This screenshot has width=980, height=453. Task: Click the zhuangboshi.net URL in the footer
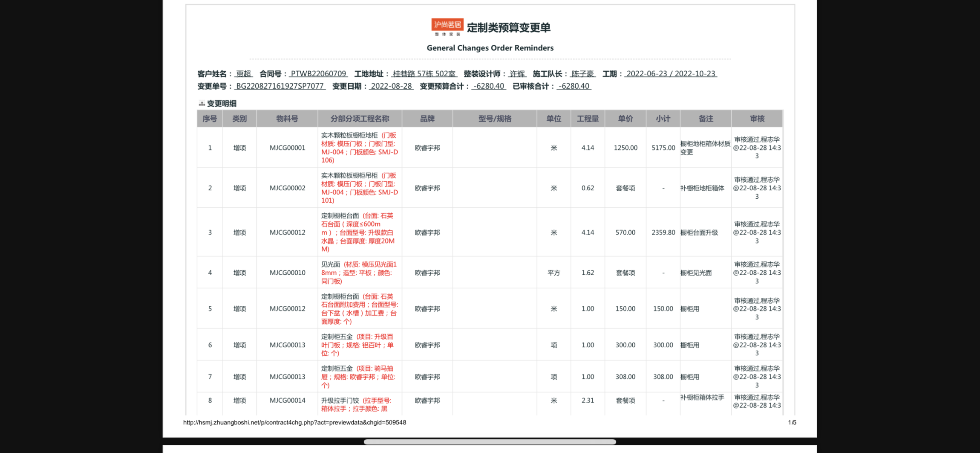click(294, 422)
